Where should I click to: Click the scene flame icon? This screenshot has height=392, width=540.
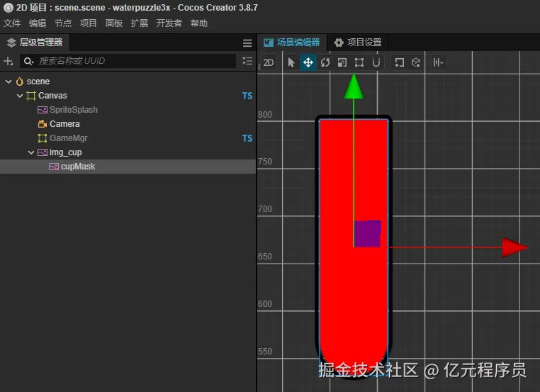tap(20, 82)
